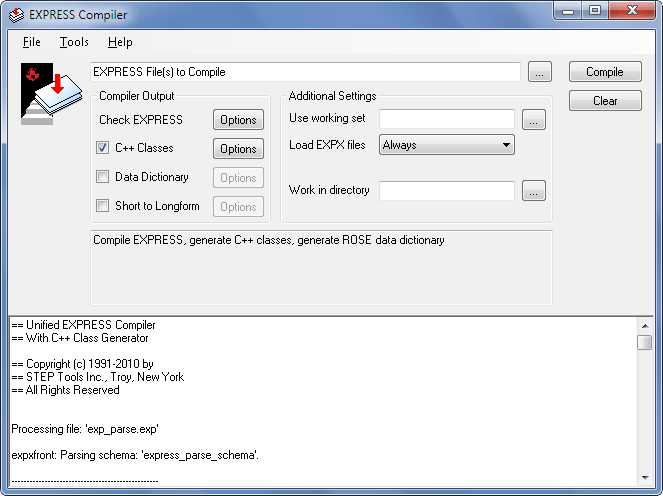Click the log scrollbar down arrow
Image resolution: width=663 pixels, height=496 pixels.
645,478
